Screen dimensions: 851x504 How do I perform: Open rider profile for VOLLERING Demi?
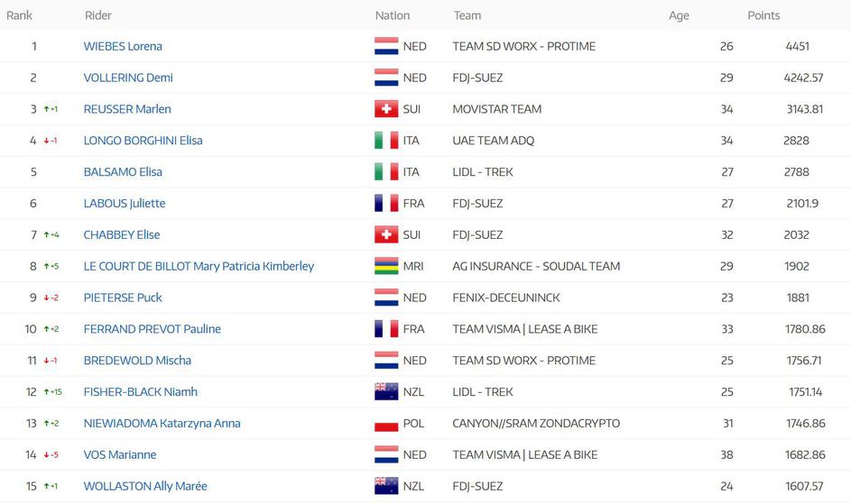tap(128, 78)
